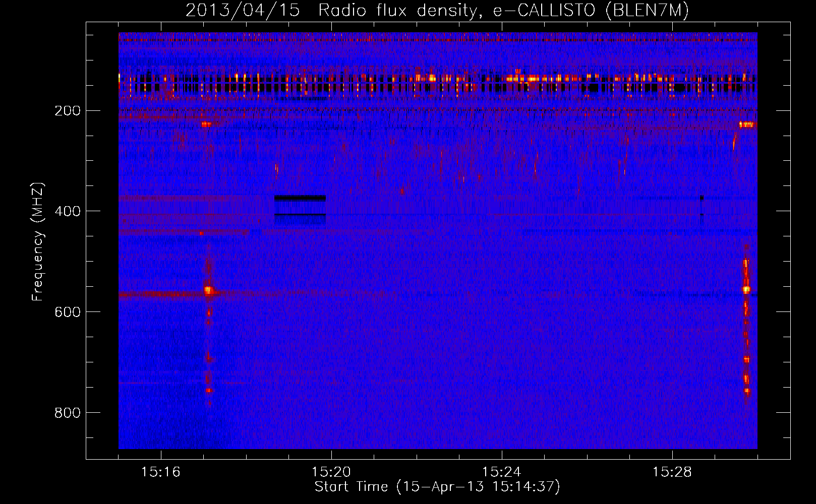The height and width of the screenshot is (504, 816).
Task: Click the 15:24 time tick label
Action: [x=502, y=472]
